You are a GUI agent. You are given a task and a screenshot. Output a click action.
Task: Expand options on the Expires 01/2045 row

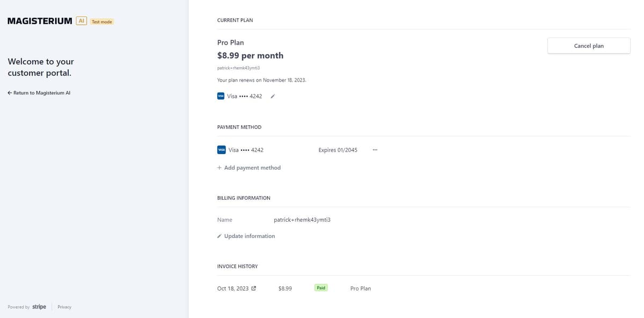point(375,149)
